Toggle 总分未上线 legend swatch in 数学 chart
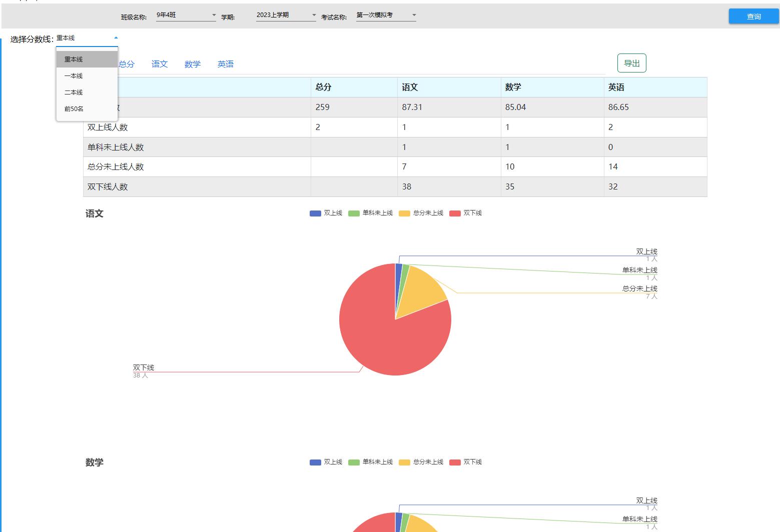 click(x=404, y=462)
